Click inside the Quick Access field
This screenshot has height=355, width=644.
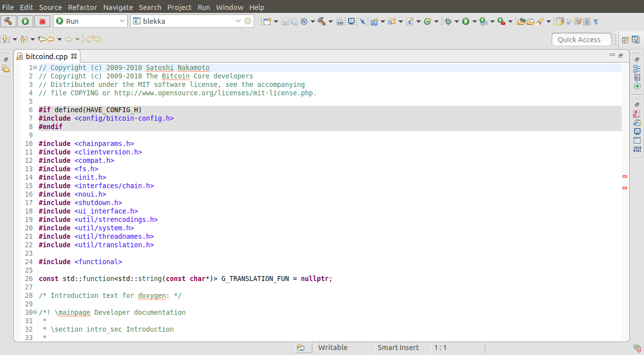point(581,39)
